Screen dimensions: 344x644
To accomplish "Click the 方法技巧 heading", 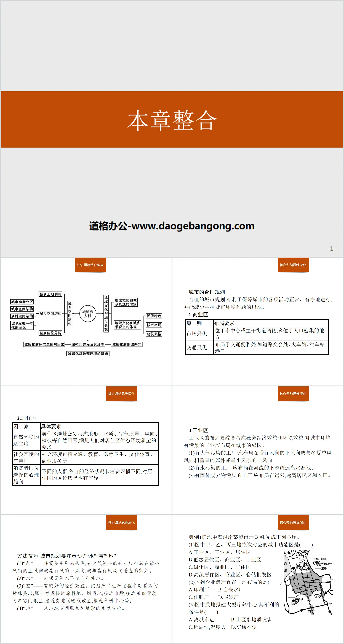I will coord(28,556).
